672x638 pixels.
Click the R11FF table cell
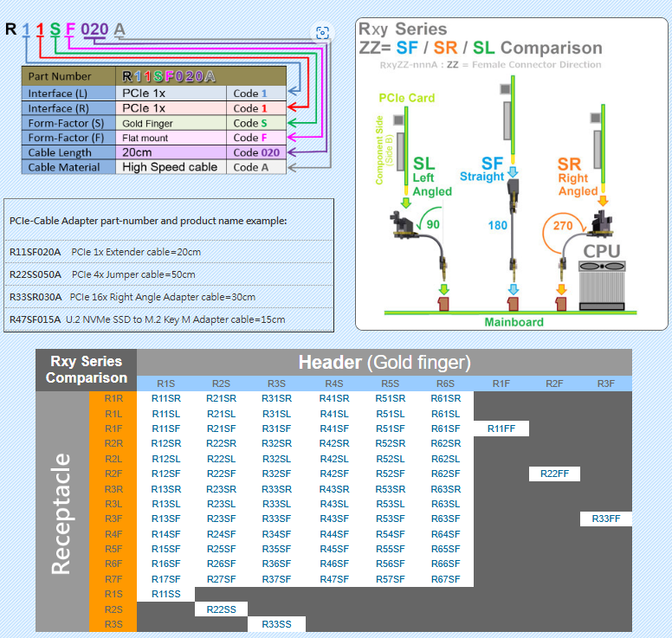tap(501, 429)
